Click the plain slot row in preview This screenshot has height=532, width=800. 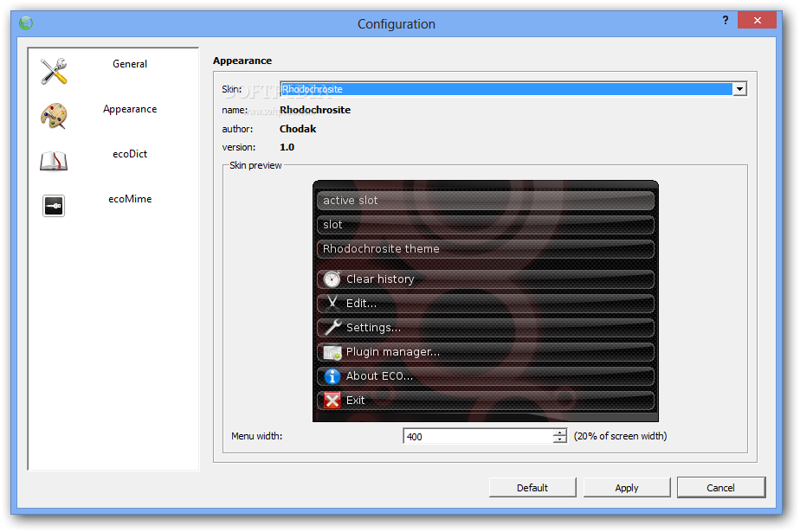click(x=485, y=225)
